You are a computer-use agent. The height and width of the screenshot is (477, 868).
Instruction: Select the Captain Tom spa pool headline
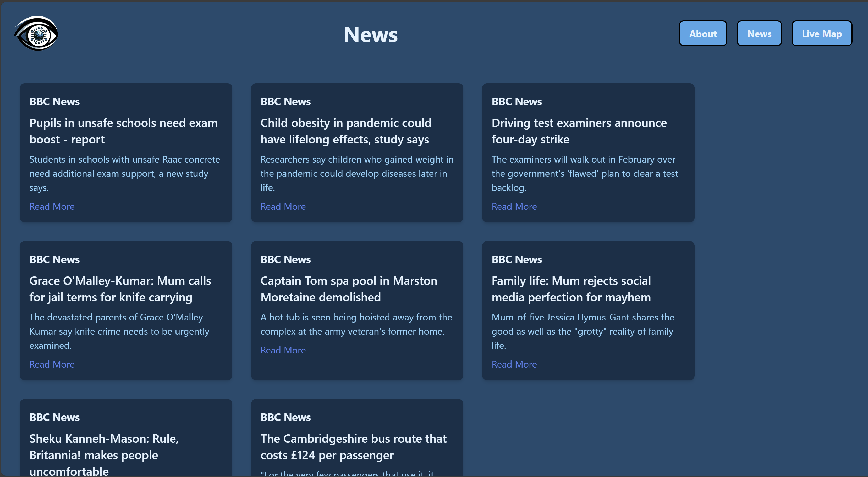(348, 289)
